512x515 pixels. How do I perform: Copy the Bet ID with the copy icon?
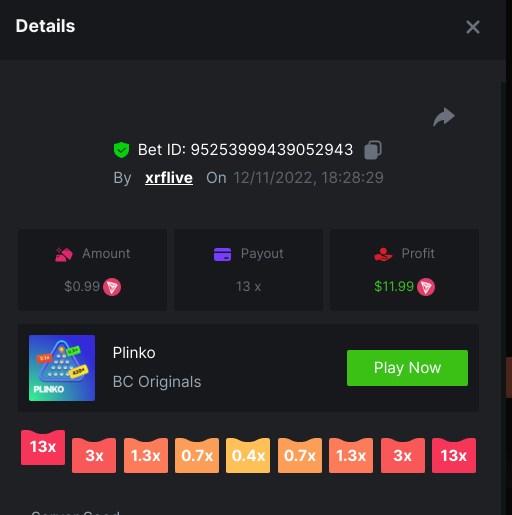click(373, 150)
